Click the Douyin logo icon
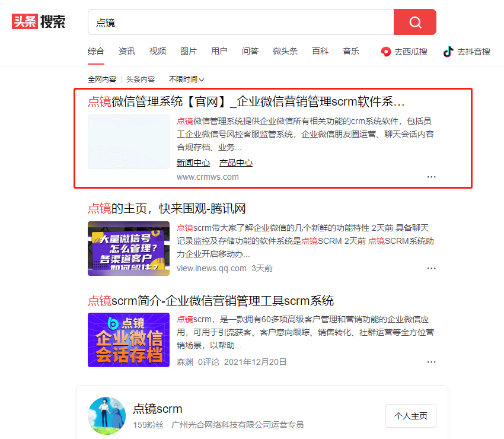 (x=448, y=52)
